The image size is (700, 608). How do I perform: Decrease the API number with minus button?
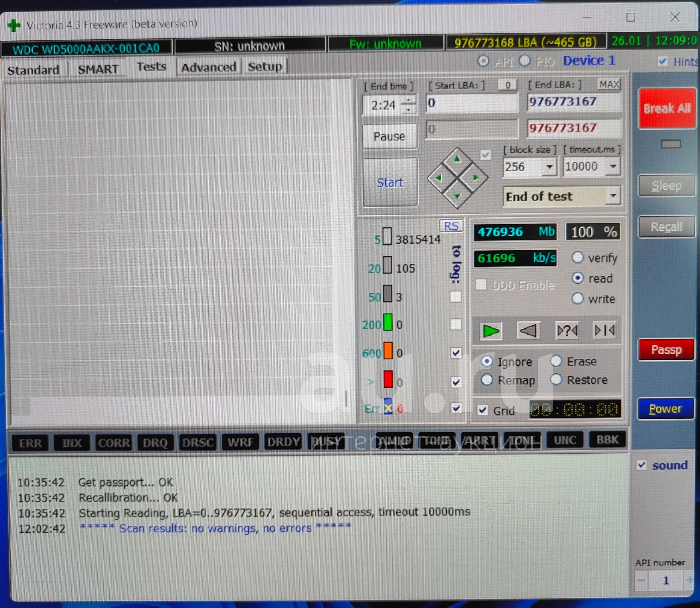[x=641, y=580]
